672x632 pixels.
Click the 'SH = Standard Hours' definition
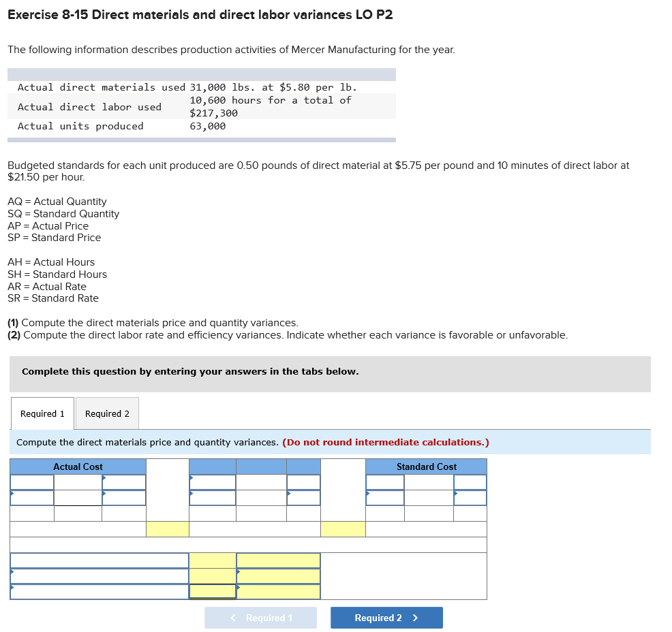tap(57, 274)
